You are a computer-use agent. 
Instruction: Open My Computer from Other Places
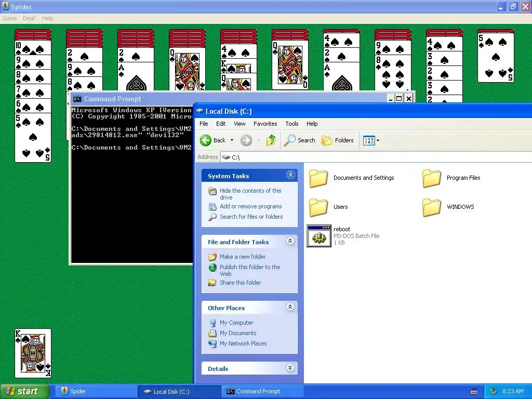coord(236,323)
